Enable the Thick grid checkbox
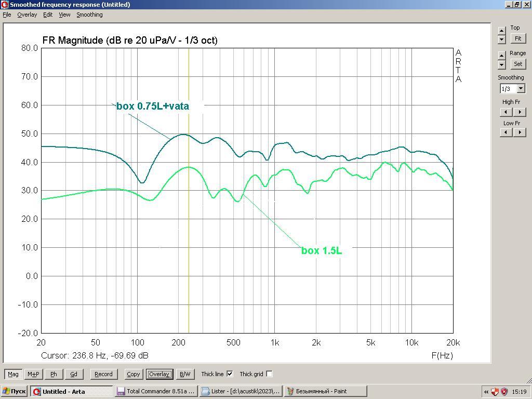532x399 pixels. pos(270,374)
